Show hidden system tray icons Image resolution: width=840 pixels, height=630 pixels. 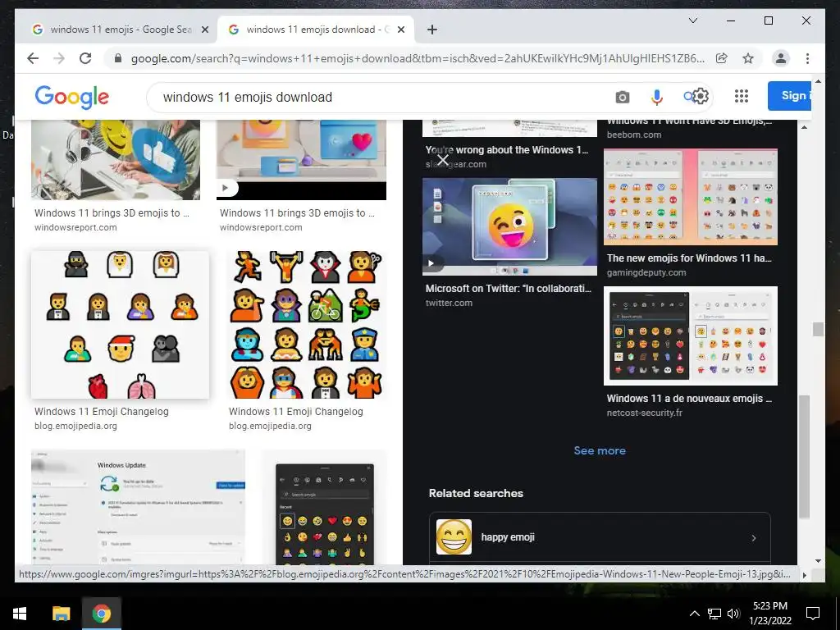click(694, 614)
